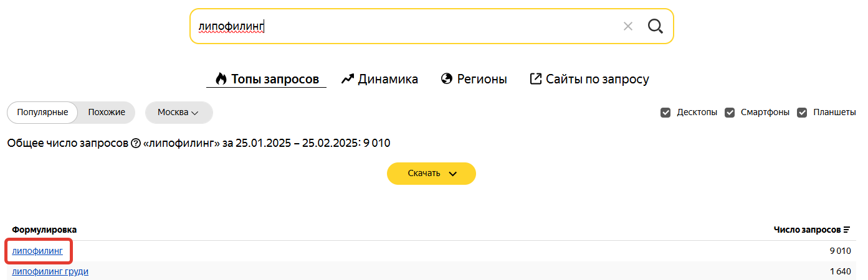
Task: Select the Популярные toggle option
Action: (42, 113)
